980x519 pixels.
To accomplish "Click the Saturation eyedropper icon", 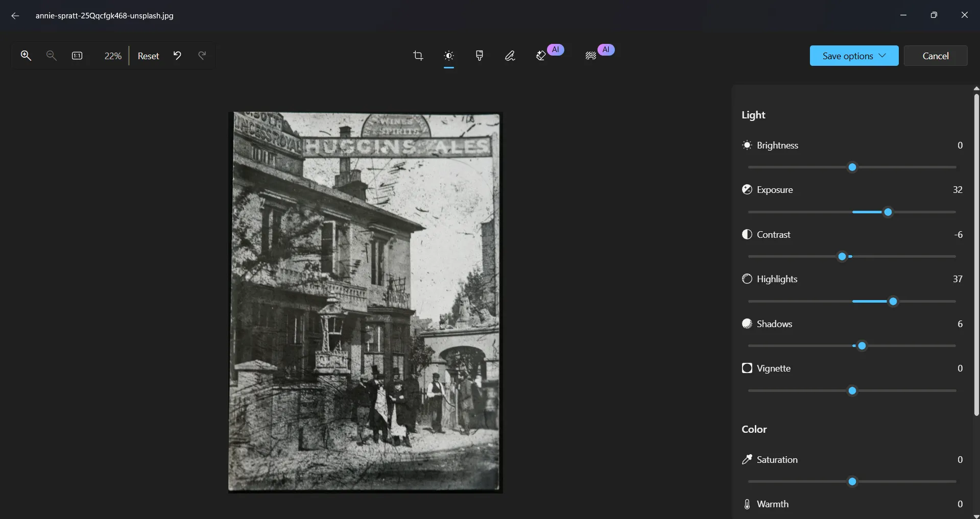I will coord(747,459).
